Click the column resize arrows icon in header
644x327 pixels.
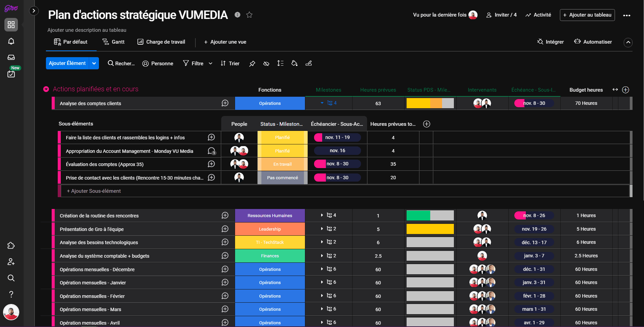coord(615,90)
